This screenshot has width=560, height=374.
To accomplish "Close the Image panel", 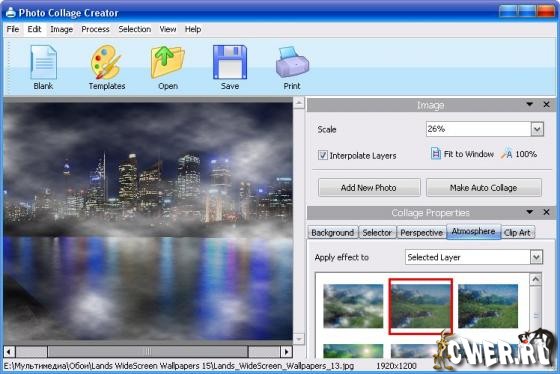I will click(x=546, y=104).
